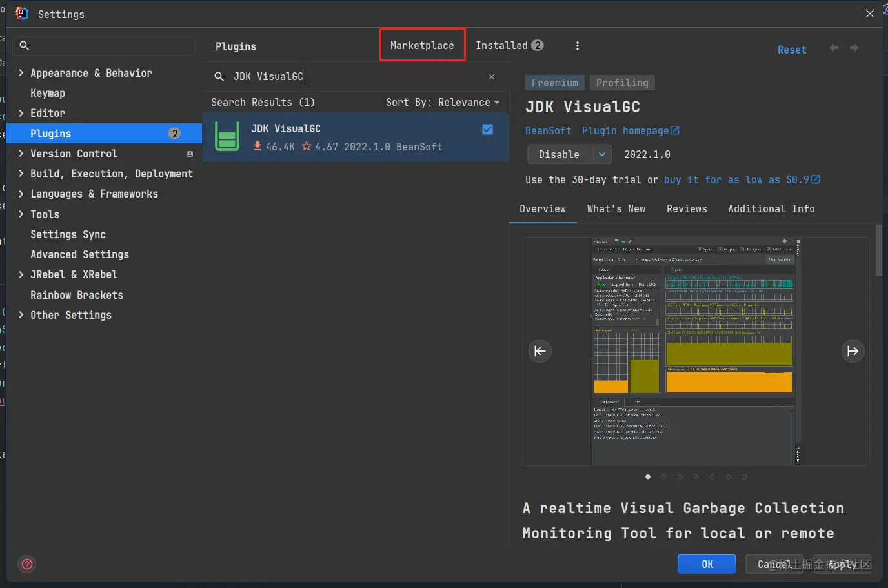Expand Appearance & Behavior settings
888x588 pixels.
[x=21, y=73]
